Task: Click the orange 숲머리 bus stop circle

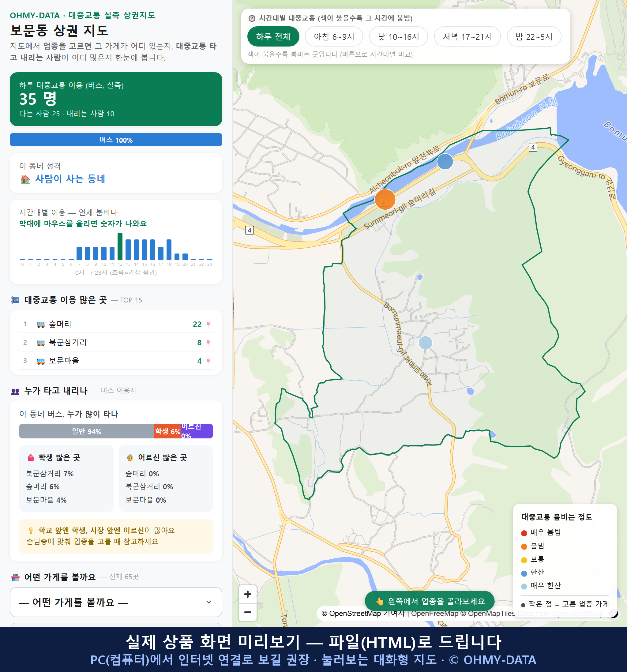Action: [x=385, y=199]
